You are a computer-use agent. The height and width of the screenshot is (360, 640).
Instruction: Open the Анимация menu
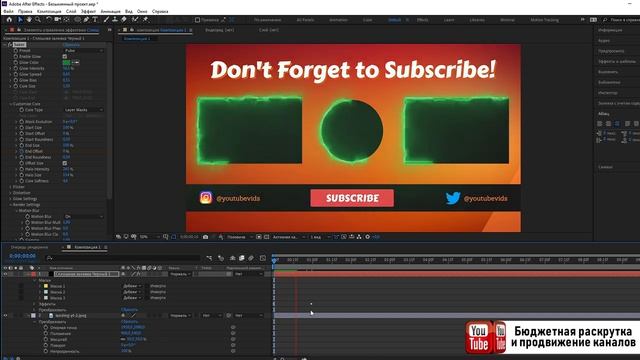[110, 11]
